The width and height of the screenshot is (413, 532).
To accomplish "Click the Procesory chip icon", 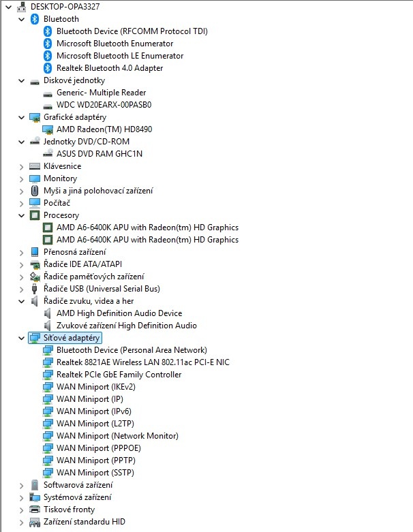I will (x=35, y=215).
